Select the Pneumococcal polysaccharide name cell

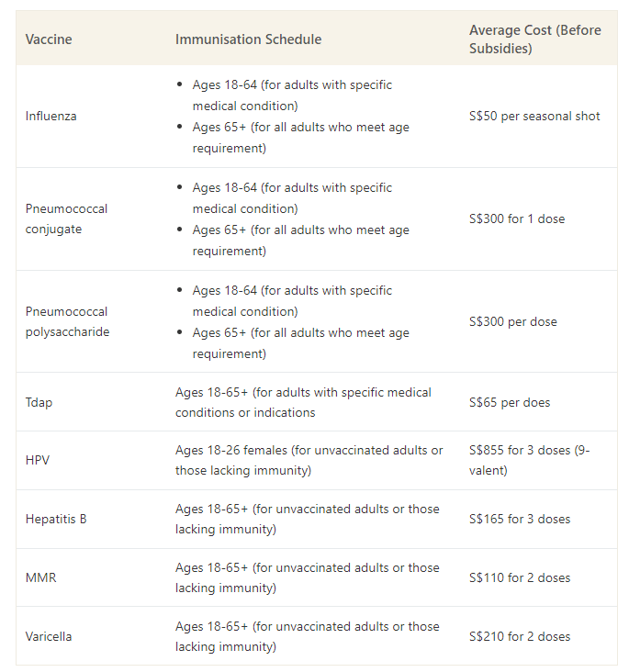click(x=67, y=321)
